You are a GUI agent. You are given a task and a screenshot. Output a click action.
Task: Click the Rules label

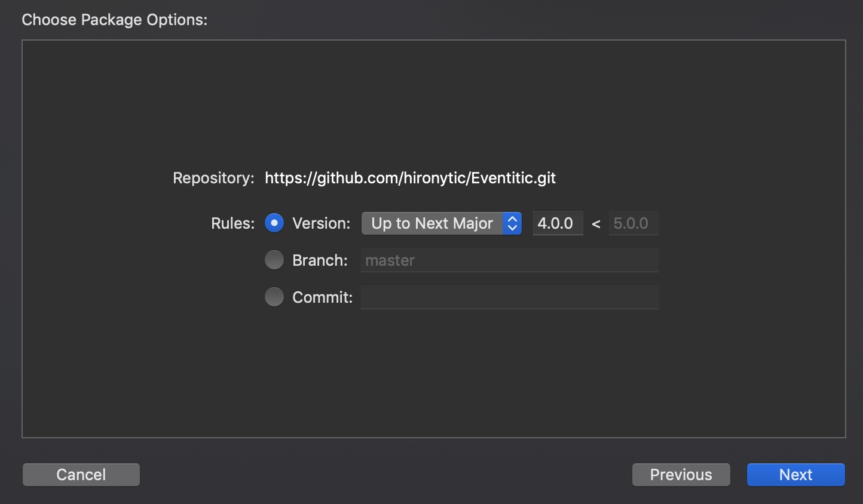pyautogui.click(x=232, y=223)
